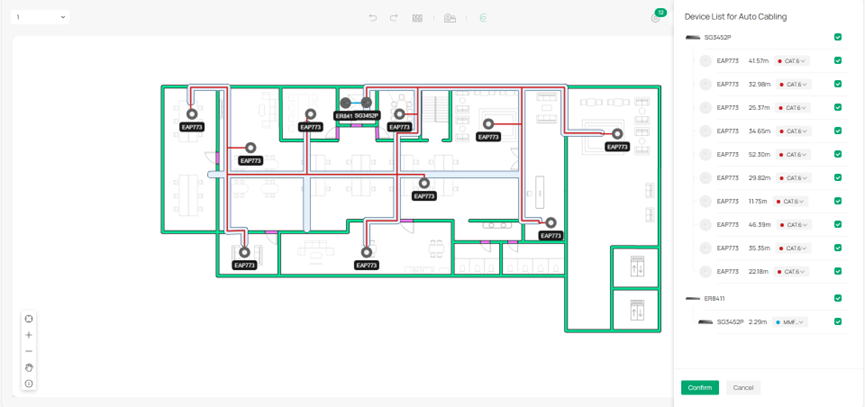This screenshot has width=865, height=407.
Task: Select the hand pan tool
Action: [x=29, y=367]
